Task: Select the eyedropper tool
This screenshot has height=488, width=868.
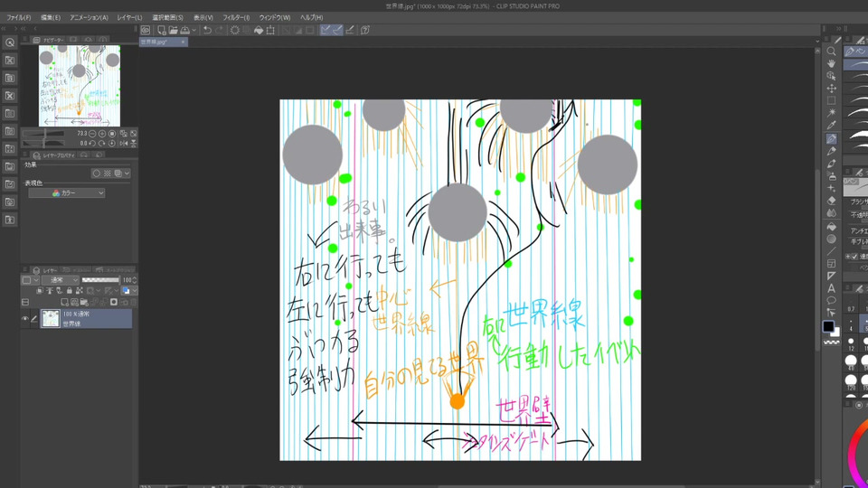Action: (x=831, y=126)
